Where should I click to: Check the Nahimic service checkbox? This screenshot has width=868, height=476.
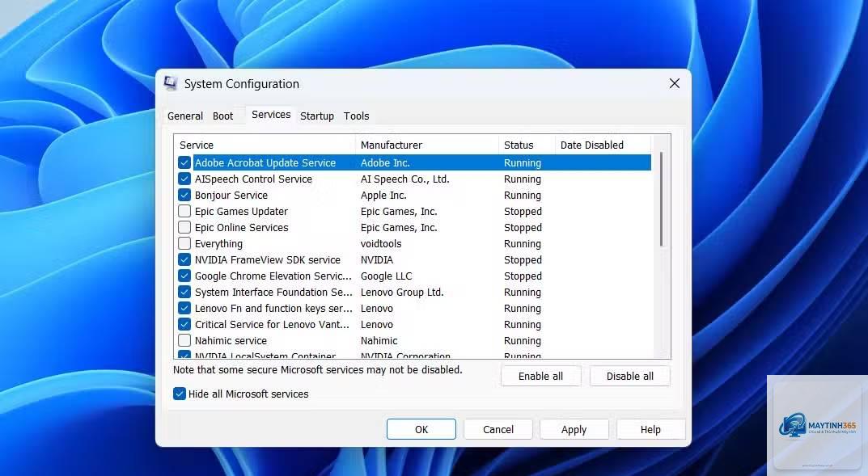tap(184, 340)
